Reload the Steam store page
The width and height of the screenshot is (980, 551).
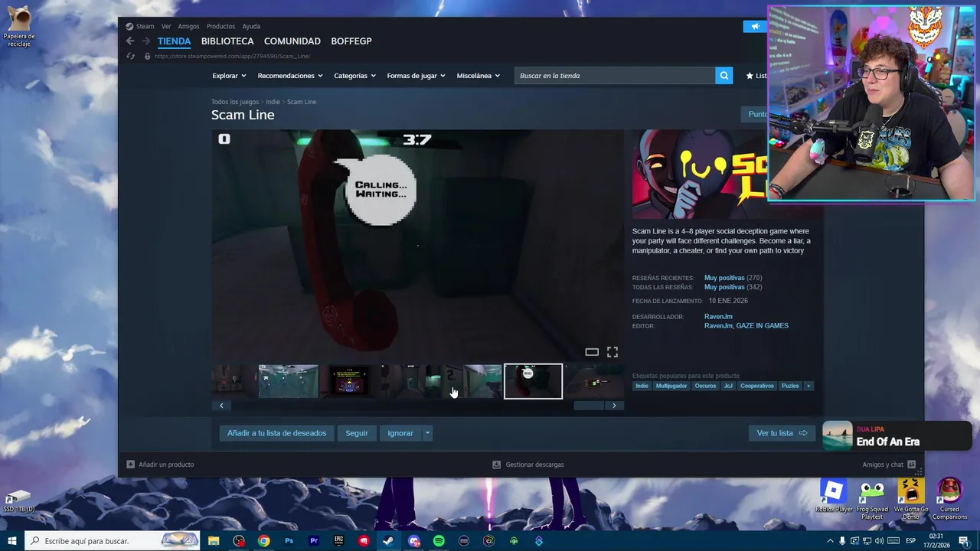[130, 56]
